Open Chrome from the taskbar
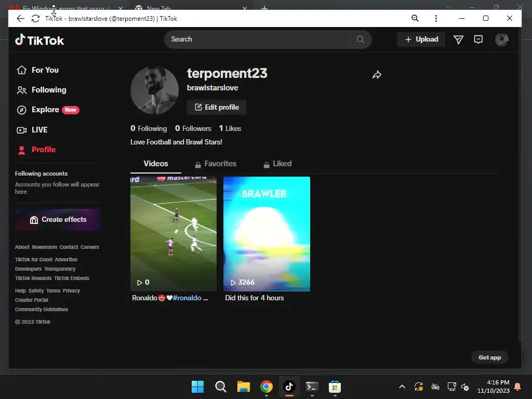532x399 pixels. click(x=267, y=387)
